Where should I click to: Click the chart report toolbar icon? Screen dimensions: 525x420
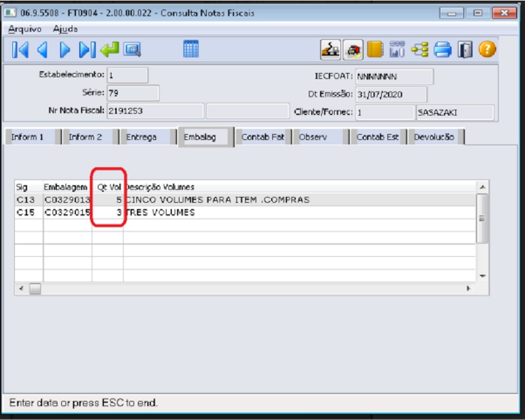coord(397,49)
